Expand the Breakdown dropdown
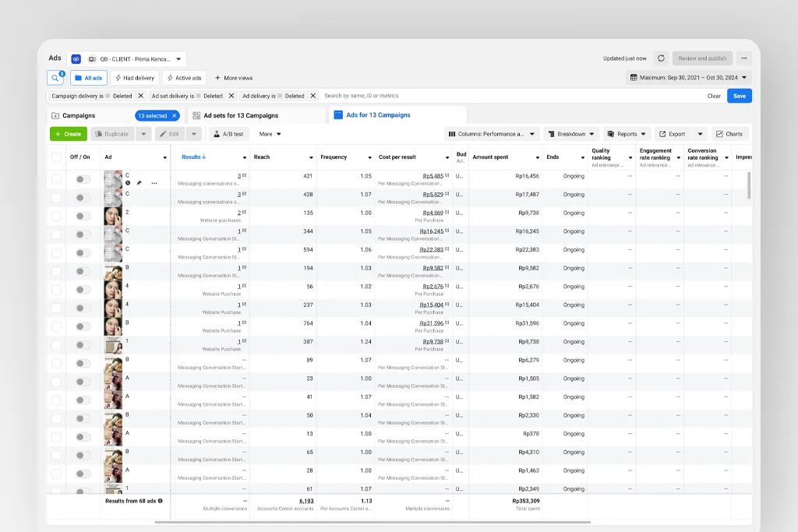The height and width of the screenshot is (532, 798). click(572, 134)
